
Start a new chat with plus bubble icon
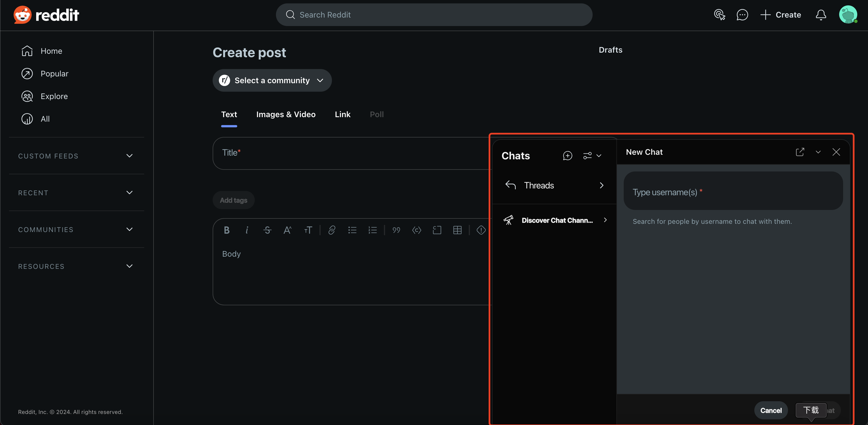[567, 156]
